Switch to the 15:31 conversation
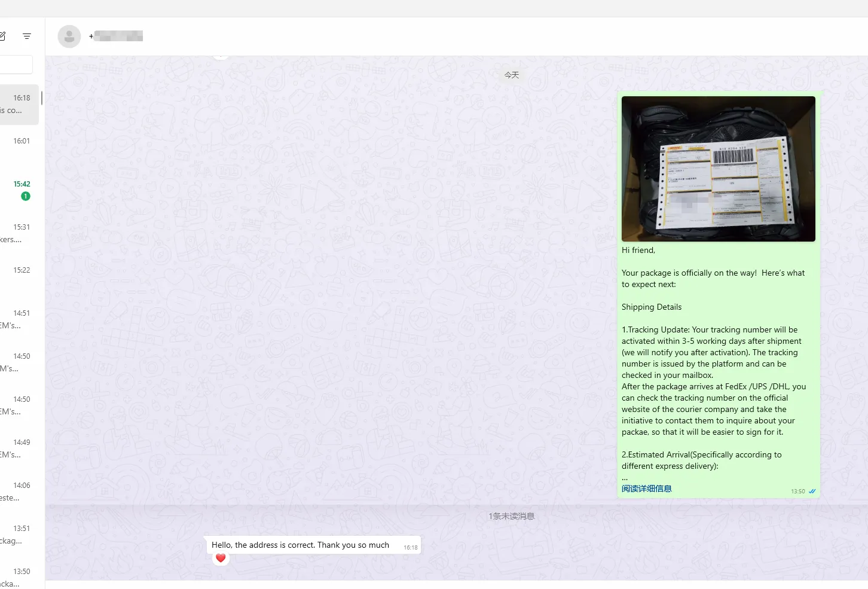868x589 pixels. (x=19, y=233)
